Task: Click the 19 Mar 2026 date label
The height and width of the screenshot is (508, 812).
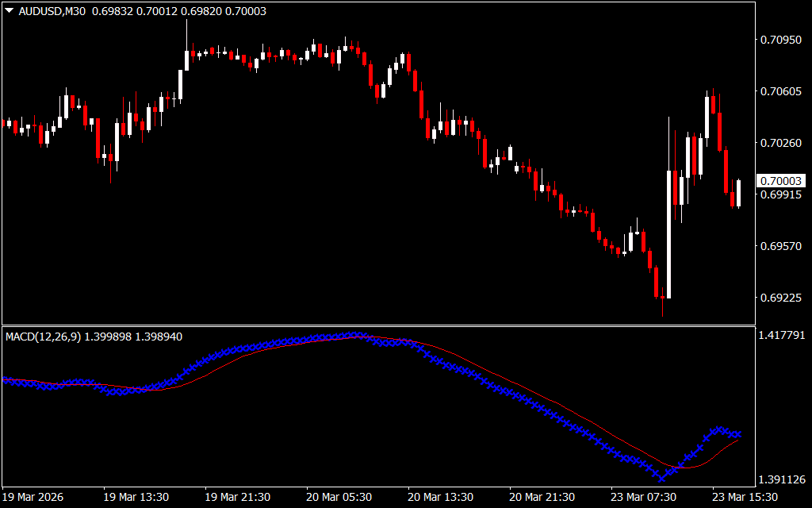Action: click(33, 497)
